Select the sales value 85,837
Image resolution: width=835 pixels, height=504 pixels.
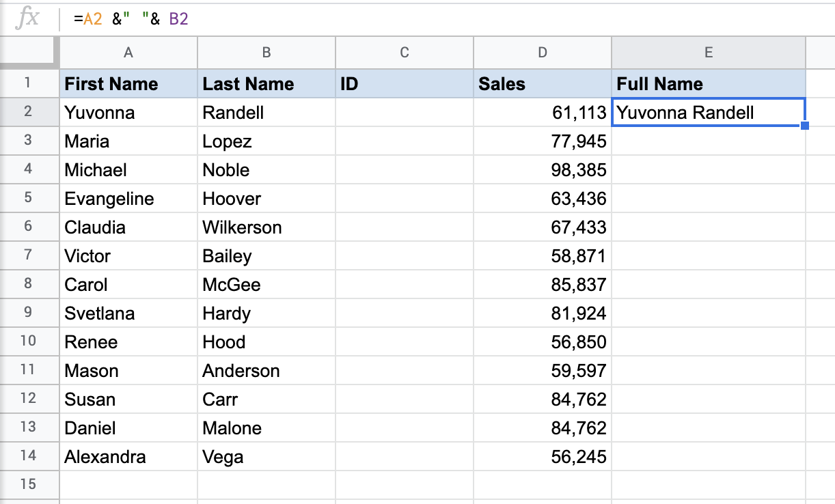tap(543, 284)
